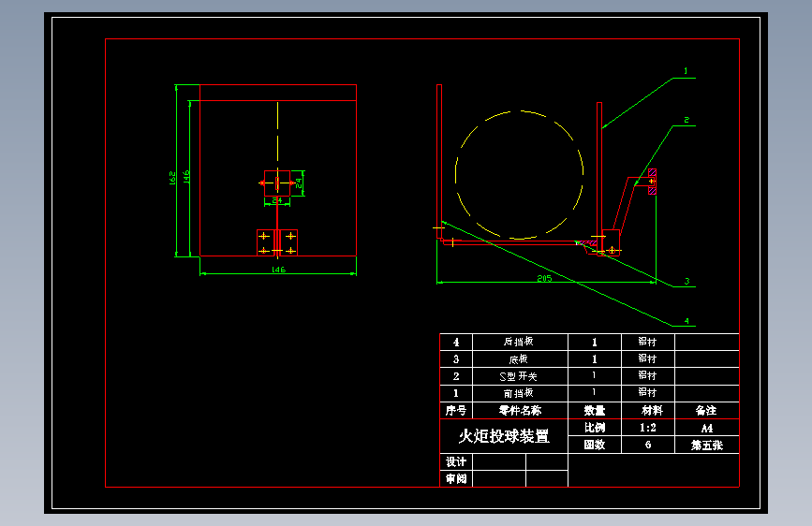Click serial number '1' in the 前挡板 row

coord(456,393)
